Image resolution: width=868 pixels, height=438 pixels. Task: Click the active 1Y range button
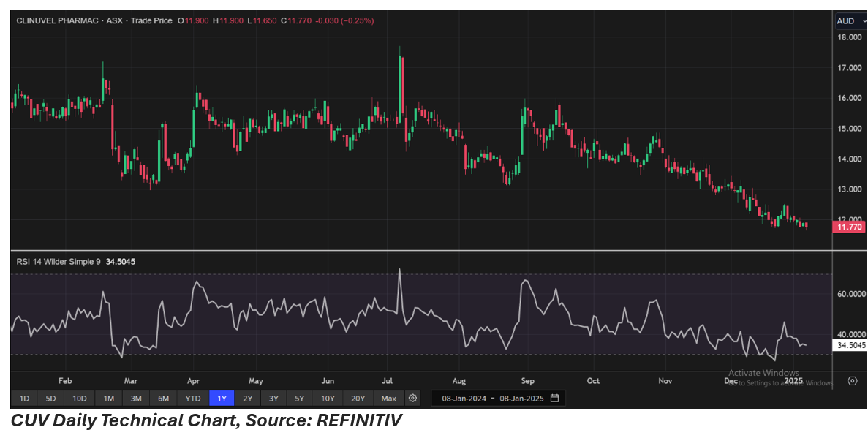click(x=222, y=399)
